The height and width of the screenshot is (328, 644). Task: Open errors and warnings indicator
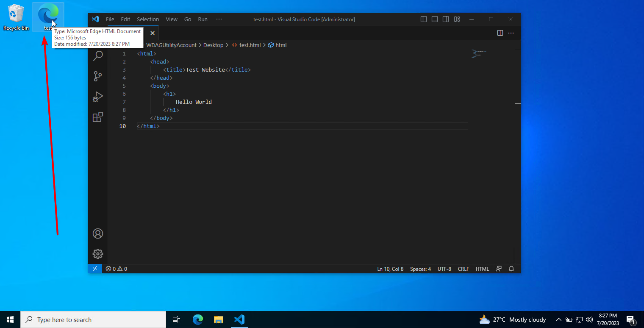click(x=117, y=269)
